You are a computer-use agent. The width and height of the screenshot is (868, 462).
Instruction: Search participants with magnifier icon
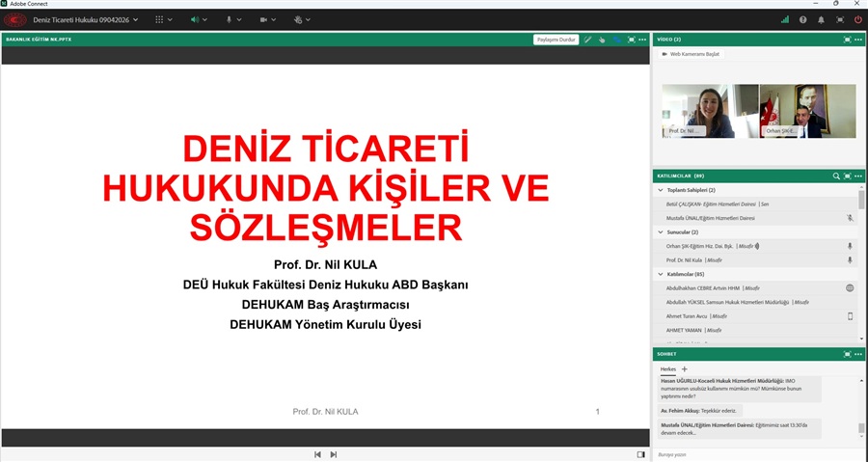[836, 177]
